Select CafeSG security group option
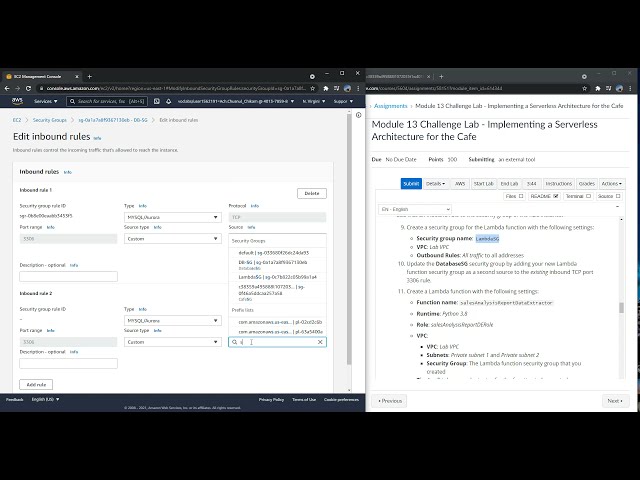Screen dimensions: 640x480 pos(277,293)
